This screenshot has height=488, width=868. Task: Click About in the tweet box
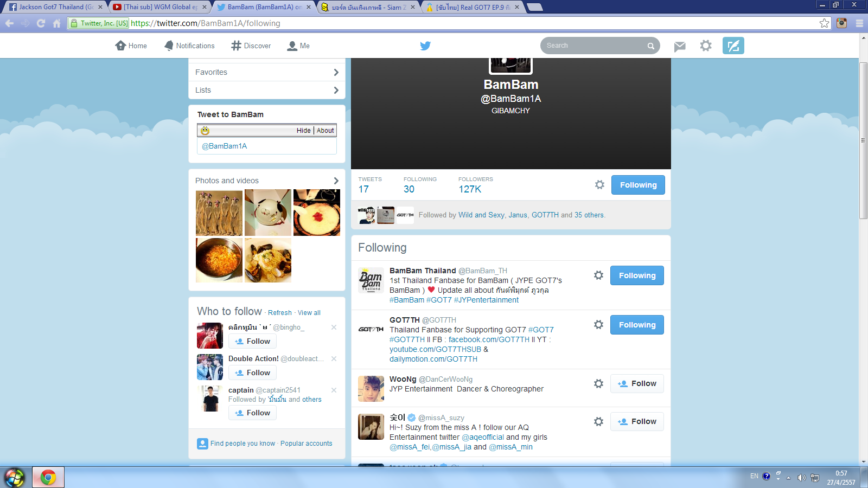pyautogui.click(x=325, y=131)
